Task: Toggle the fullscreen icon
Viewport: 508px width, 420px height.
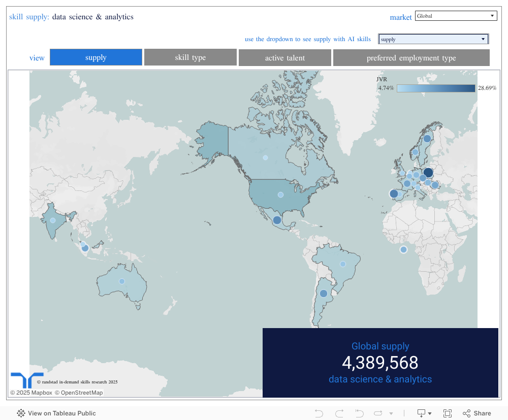Action: [x=448, y=413]
